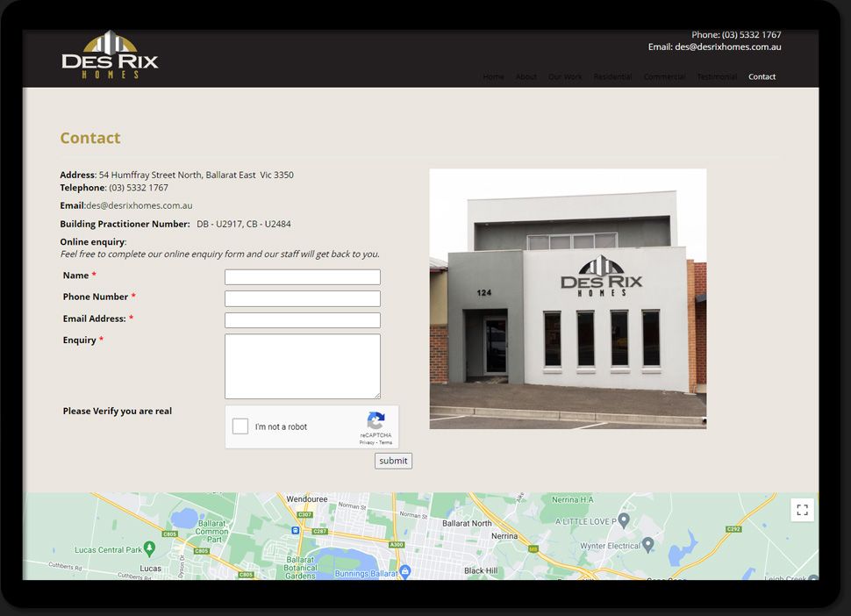851x616 pixels.
Task: Click inside the Enquiry text area
Action: [x=302, y=366]
